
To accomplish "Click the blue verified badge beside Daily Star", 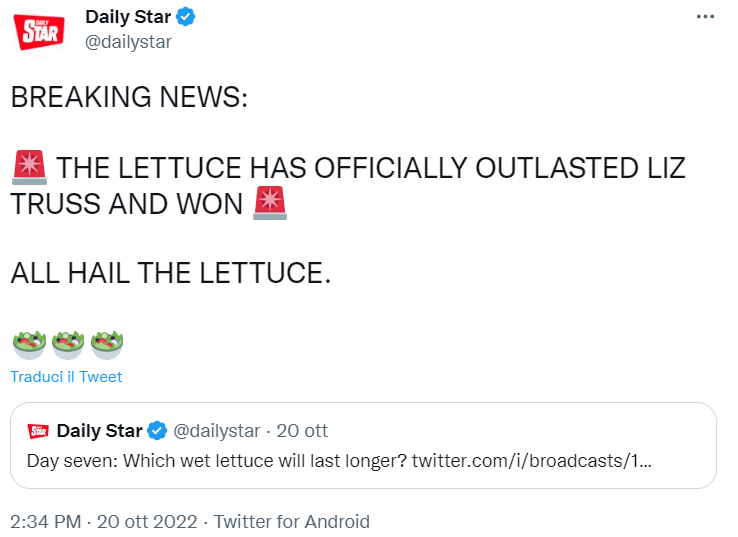I will 186,17.
